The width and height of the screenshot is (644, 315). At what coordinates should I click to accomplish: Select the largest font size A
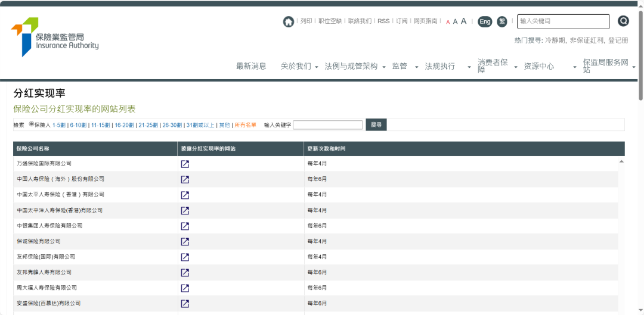pyautogui.click(x=463, y=21)
